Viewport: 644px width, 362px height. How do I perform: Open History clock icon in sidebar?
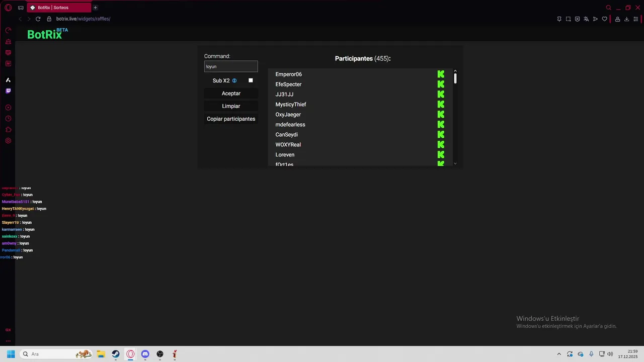[8, 119]
